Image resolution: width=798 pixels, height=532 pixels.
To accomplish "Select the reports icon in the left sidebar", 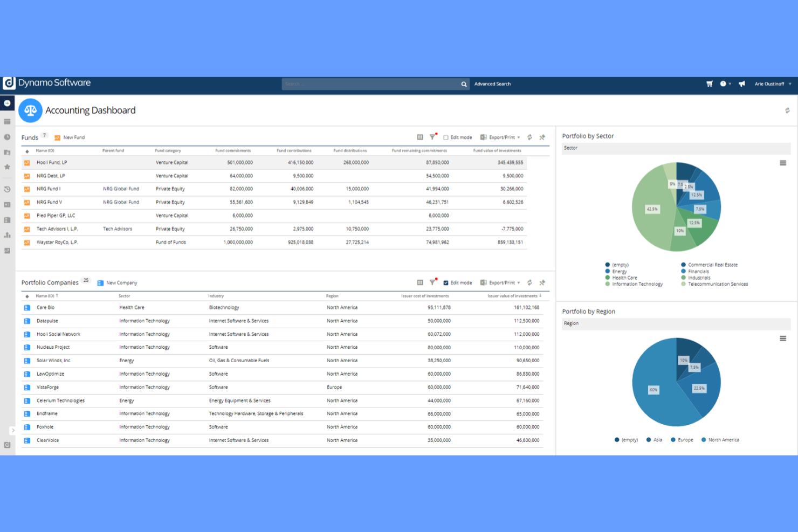I will click(7, 220).
